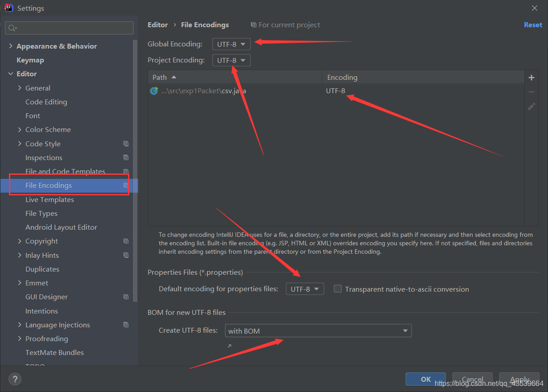This screenshot has width=548, height=392.
Task: Open the Font settings page
Action: pyautogui.click(x=33, y=116)
